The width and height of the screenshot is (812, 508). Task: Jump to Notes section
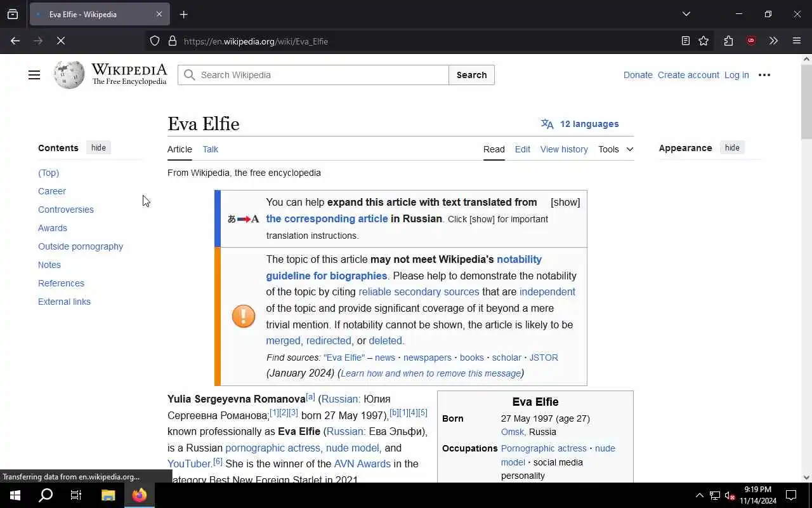(49, 265)
